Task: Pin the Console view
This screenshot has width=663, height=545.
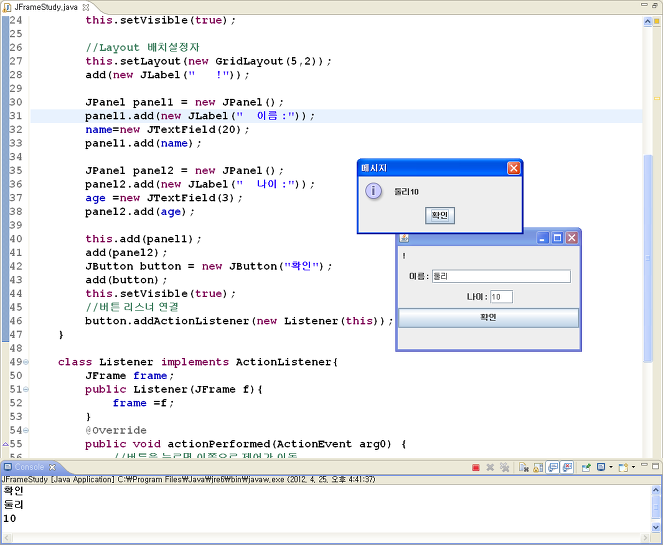Action: [586, 467]
